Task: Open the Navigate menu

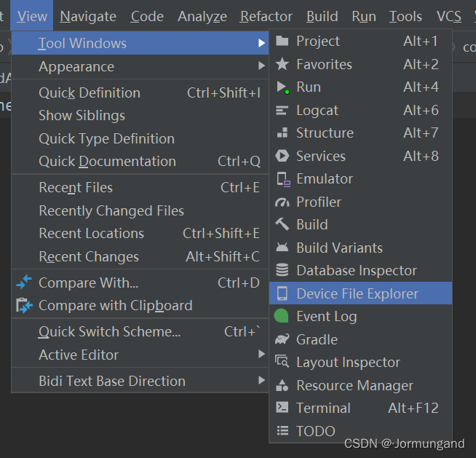Action: (x=88, y=16)
